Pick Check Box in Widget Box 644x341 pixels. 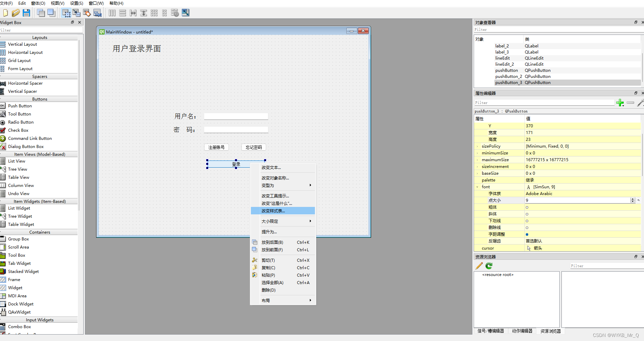point(18,130)
